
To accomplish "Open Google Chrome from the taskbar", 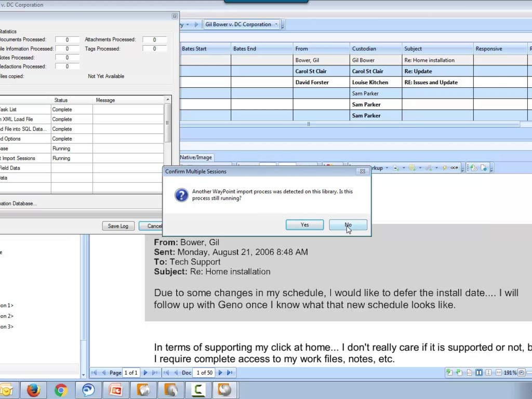I will point(61,390).
